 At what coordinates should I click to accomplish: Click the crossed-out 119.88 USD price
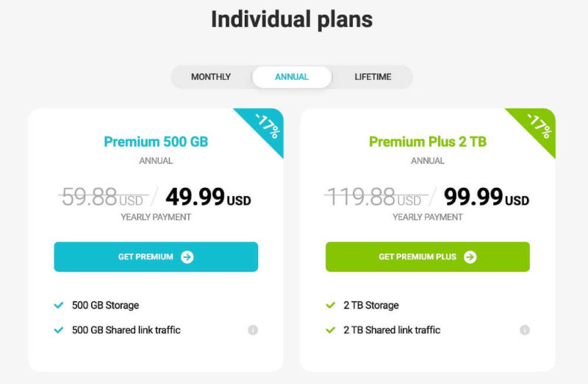pyautogui.click(x=376, y=197)
